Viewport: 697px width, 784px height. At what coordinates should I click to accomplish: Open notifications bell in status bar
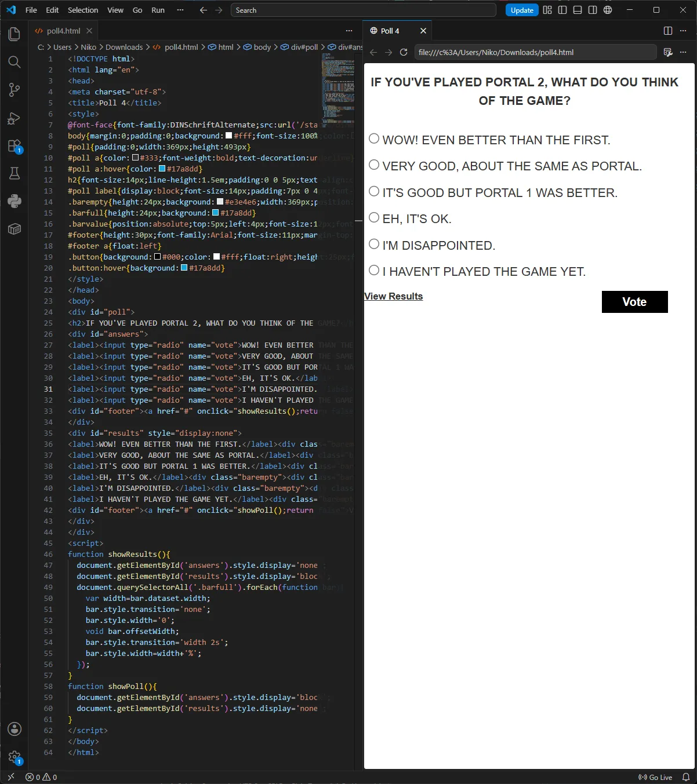tap(686, 777)
